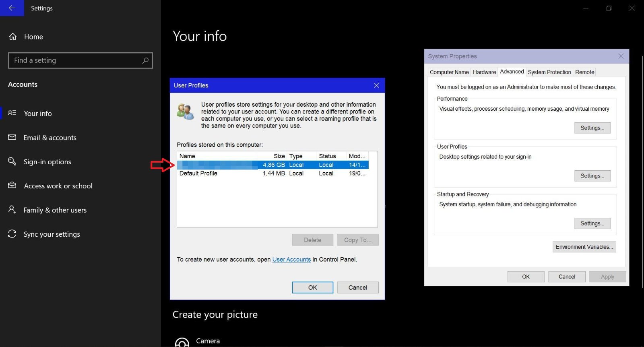This screenshot has height=347, width=644.
Task: Click the search magnifier icon
Action: 145,60
